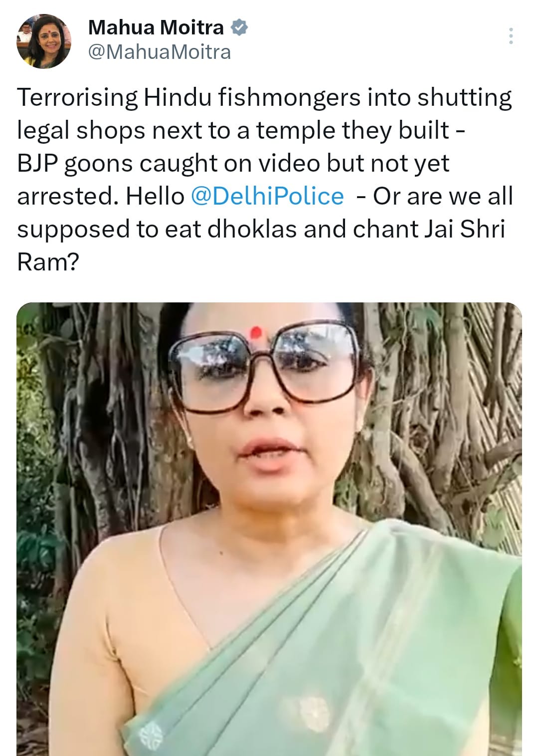Click "Hindu fishmongers" in the first line

click(x=252, y=97)
